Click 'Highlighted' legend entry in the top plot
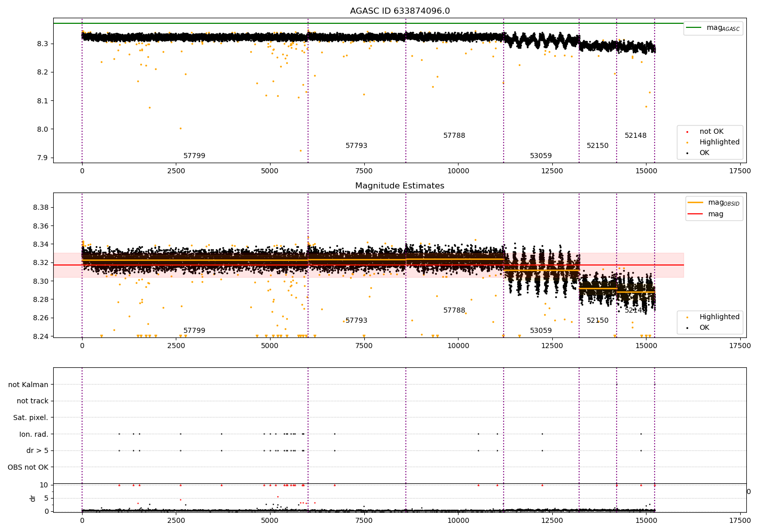Image resolution: width=760 pixels, height=532 pixels. pyautogui.click(x=712, y=142)
